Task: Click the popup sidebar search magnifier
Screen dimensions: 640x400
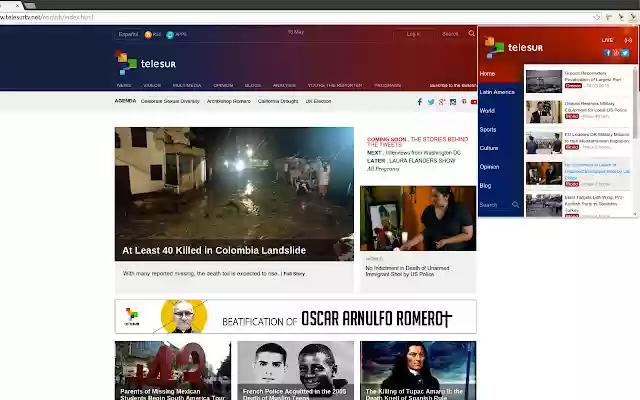Action: 516,204
